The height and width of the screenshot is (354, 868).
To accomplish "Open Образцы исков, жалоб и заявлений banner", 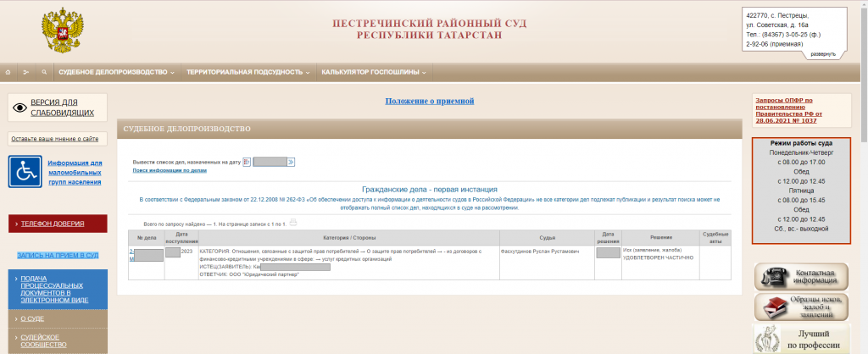I will pos(801,307).
